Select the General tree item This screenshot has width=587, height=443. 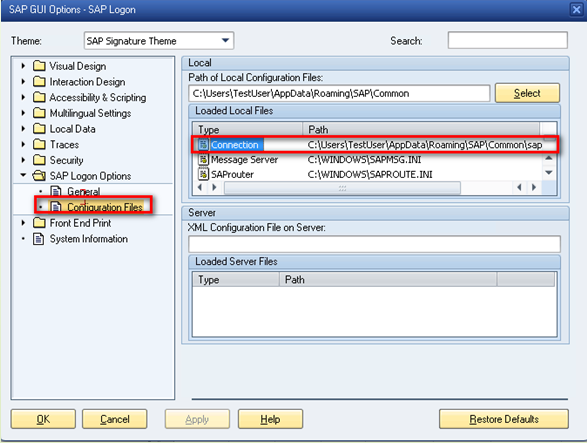point(83,192)
